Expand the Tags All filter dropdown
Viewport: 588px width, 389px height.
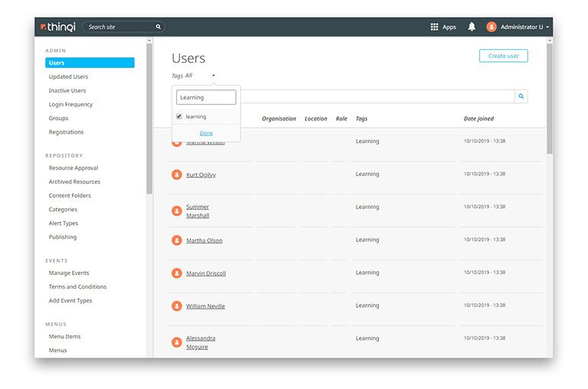214,75
